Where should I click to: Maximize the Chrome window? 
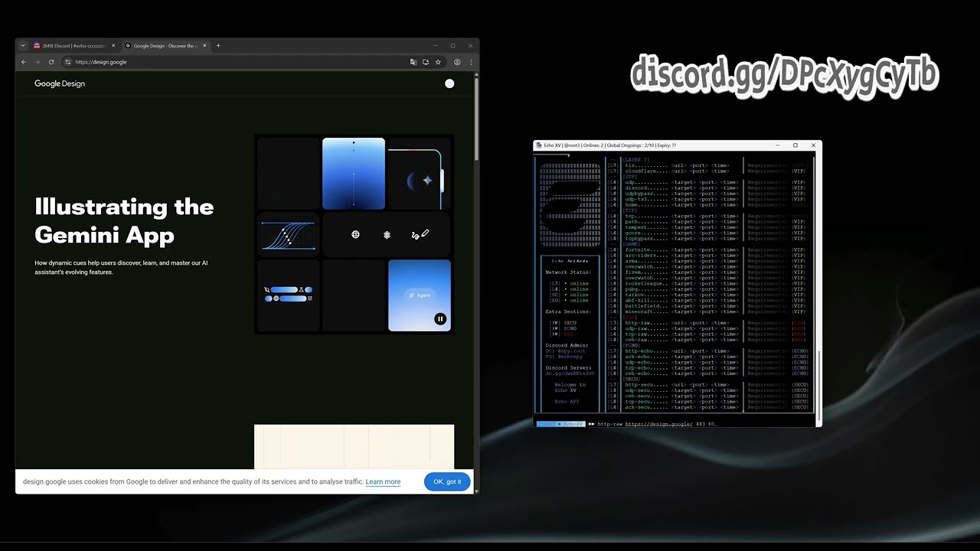click(452, 46)
